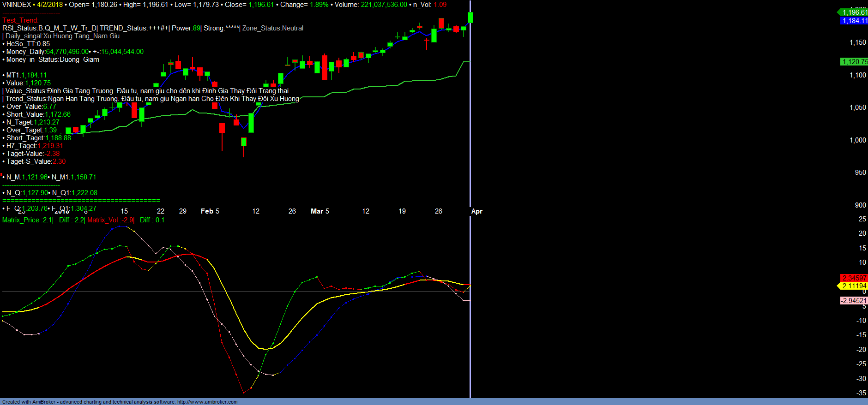Click the Feb 5 date marker
868x405 pixels.
(x=210, y=211)
